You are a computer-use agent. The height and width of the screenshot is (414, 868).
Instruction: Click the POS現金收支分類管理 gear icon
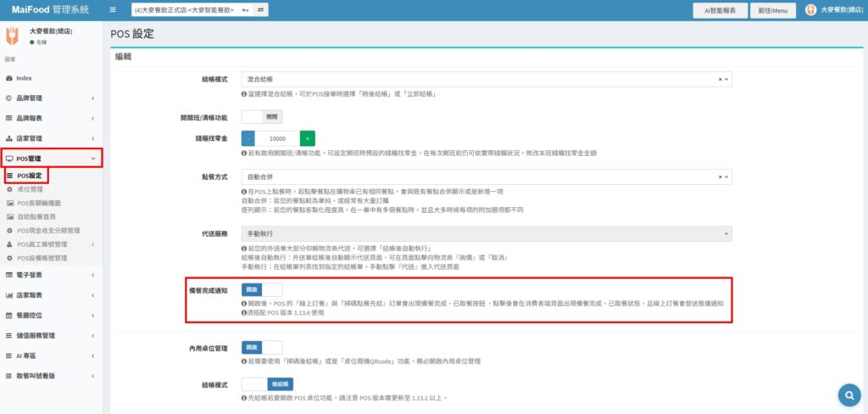[x=9, y=231]
